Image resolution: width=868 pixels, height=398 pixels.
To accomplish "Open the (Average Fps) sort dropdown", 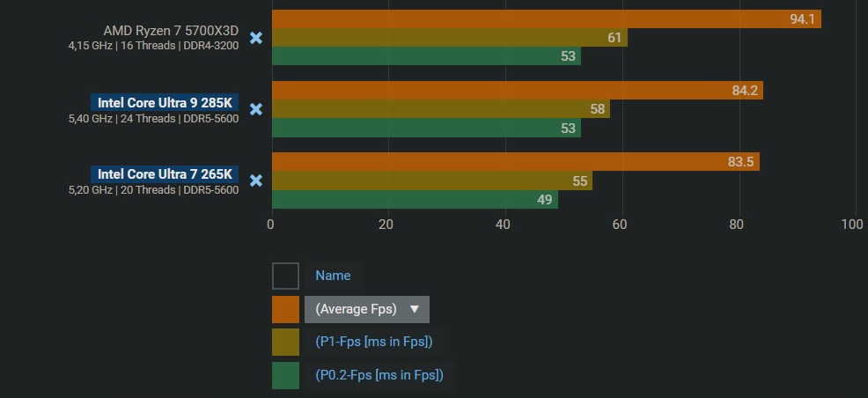I will pos(367,309).
